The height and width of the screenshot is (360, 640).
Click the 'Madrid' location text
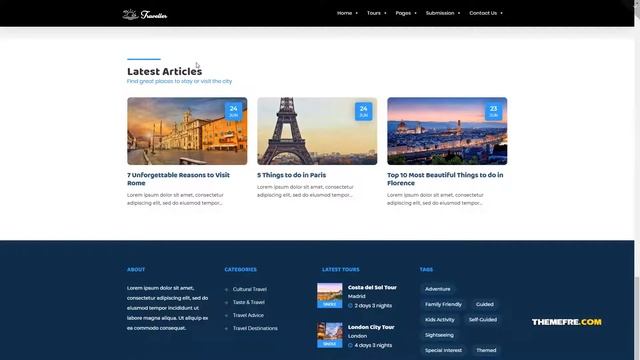[x=356, y=296]
